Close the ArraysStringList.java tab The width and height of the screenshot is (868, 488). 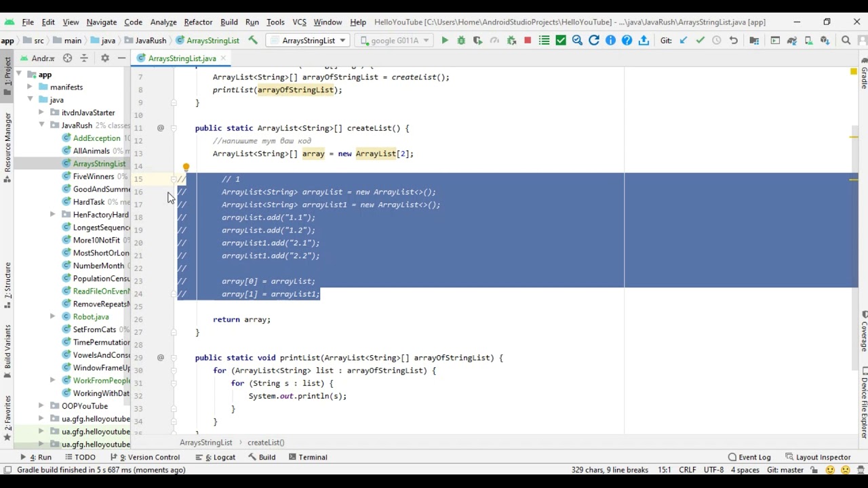[x=223, y=58]
